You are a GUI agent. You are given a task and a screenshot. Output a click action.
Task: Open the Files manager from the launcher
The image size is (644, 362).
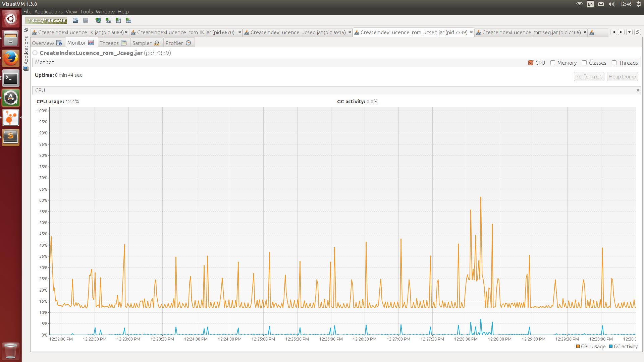[x=11, y=39]
